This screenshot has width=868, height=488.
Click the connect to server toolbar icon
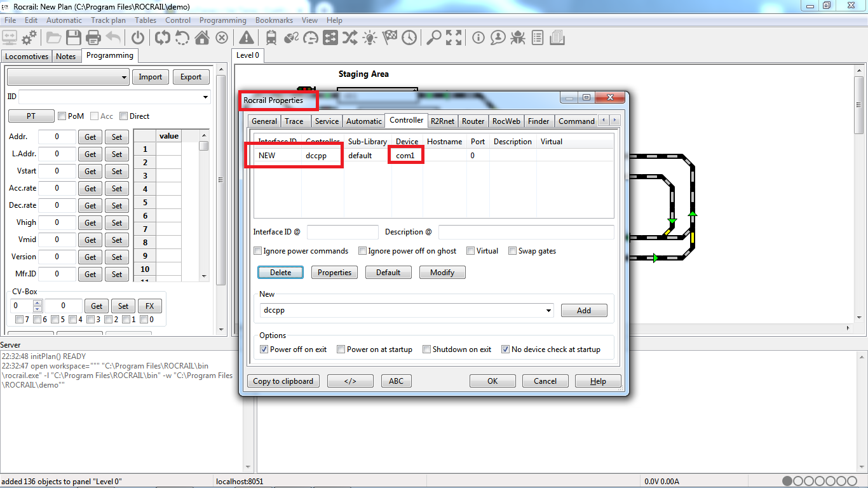tap(10, 37)
